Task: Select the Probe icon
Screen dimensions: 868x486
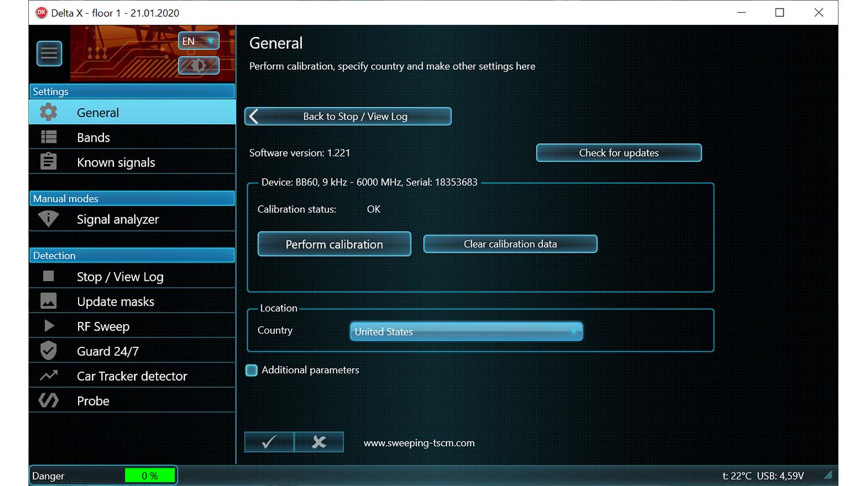Action: (49, 400)
